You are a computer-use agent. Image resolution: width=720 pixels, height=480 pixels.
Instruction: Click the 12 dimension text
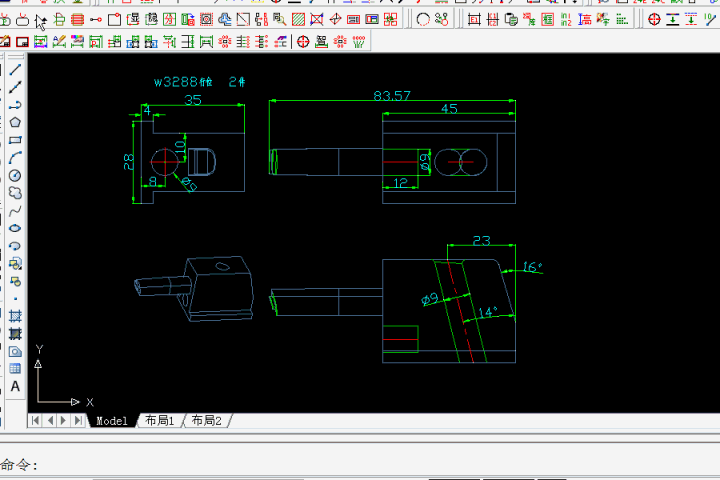(x=400, y=182)
